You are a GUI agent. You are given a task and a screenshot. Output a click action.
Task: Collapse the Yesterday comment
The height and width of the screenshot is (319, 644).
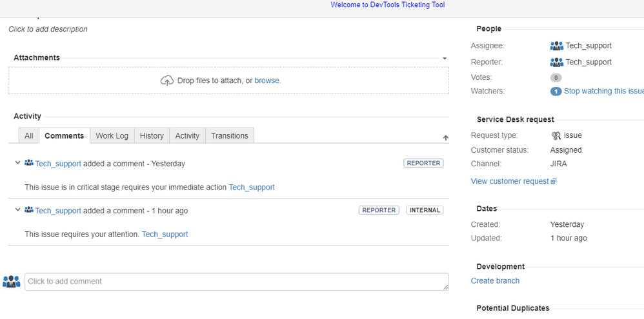[17, 163]
